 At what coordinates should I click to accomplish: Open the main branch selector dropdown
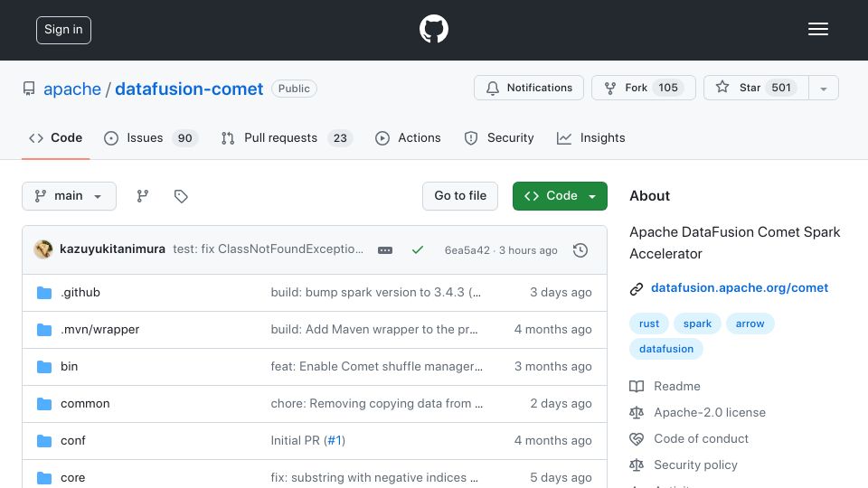click(x=70, y=196)
